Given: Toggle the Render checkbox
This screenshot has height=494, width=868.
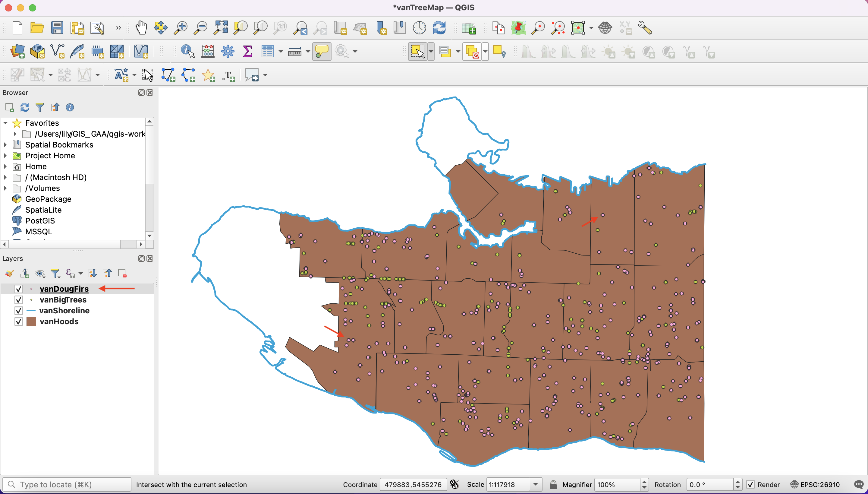Looking at the screenshot, I should click(x=751, y=484).
